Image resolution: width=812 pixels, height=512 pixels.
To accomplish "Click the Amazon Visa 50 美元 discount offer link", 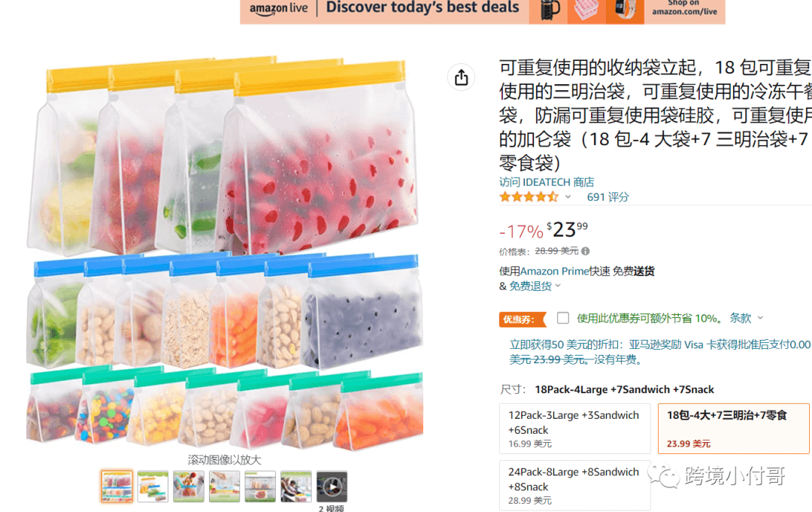I will [x=659, y=352].
